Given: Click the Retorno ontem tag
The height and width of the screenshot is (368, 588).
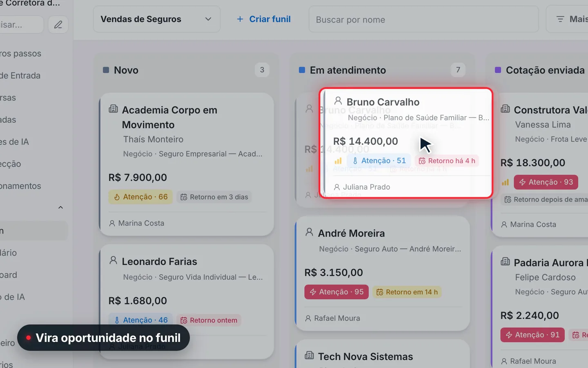Looking at the screenshot, I should coord(209,320).
